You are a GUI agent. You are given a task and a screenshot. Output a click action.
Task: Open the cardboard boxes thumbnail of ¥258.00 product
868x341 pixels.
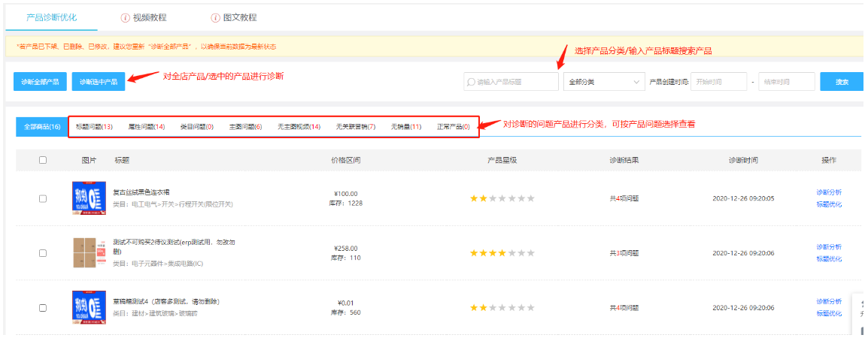coord(89,252)
